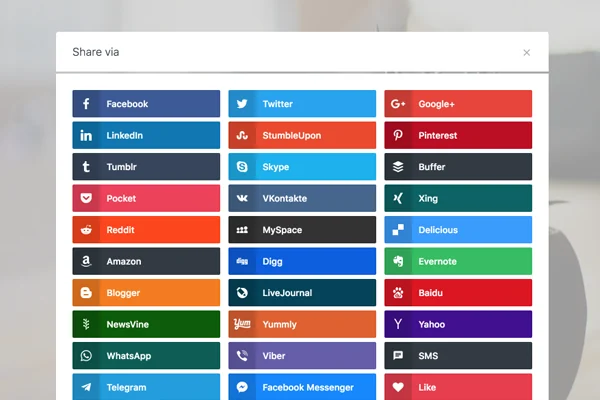This screenshot has width=600, height=400.
Task: Click the Facebook 'f' logo icon
Action: (86, 104)
